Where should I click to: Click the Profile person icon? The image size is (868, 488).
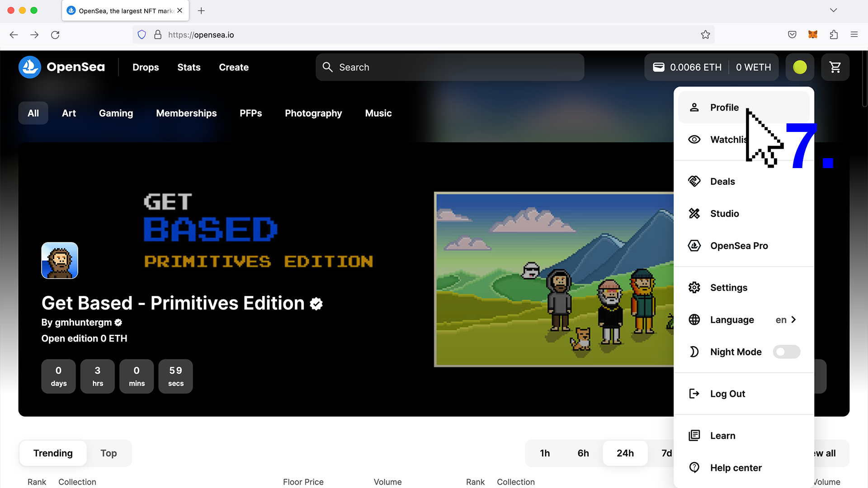[x=694, y=108]
